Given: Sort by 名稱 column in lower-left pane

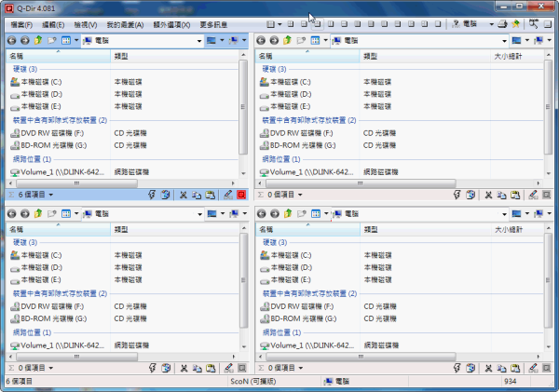Looking at the screenshot, I should pos(58,229).
